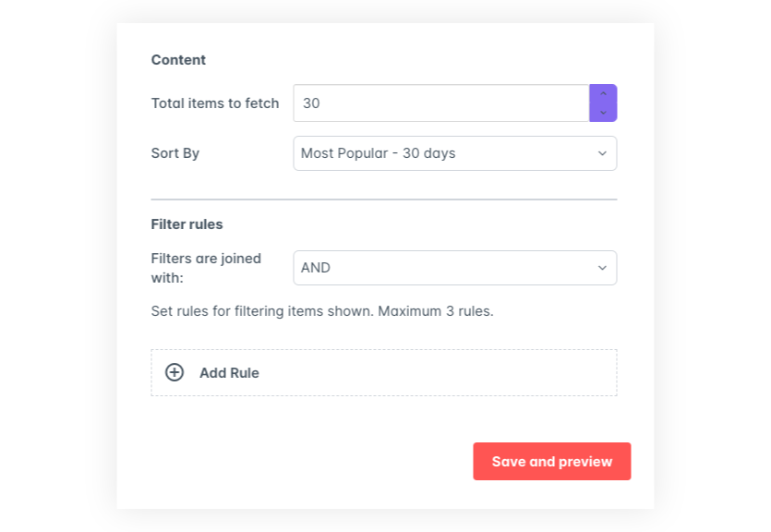This screenshot has height=532, width=771.
Task: Click the chevron on the AND field
Action: [x=602, y=268]
